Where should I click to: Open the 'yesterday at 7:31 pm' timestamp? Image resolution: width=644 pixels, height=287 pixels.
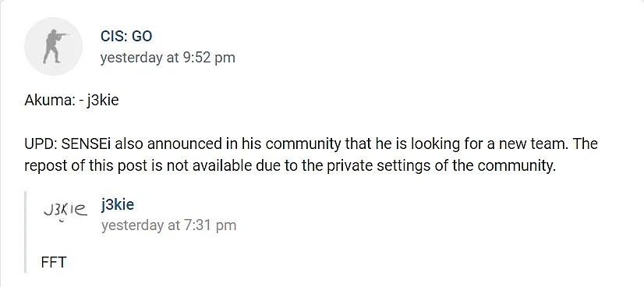point(168,225)
